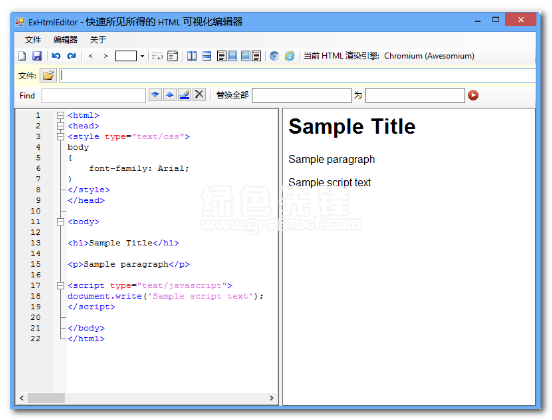Collapse the <html> fold on line 1
552x420 pixels.
click(61, 115)
